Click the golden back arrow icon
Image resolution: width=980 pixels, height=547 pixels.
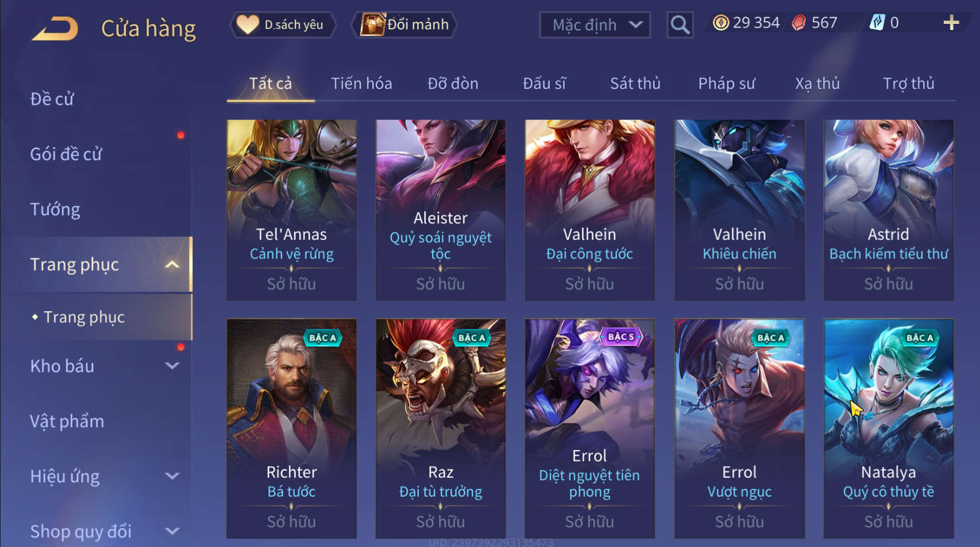pyautogui.click(x=54, y=29)
